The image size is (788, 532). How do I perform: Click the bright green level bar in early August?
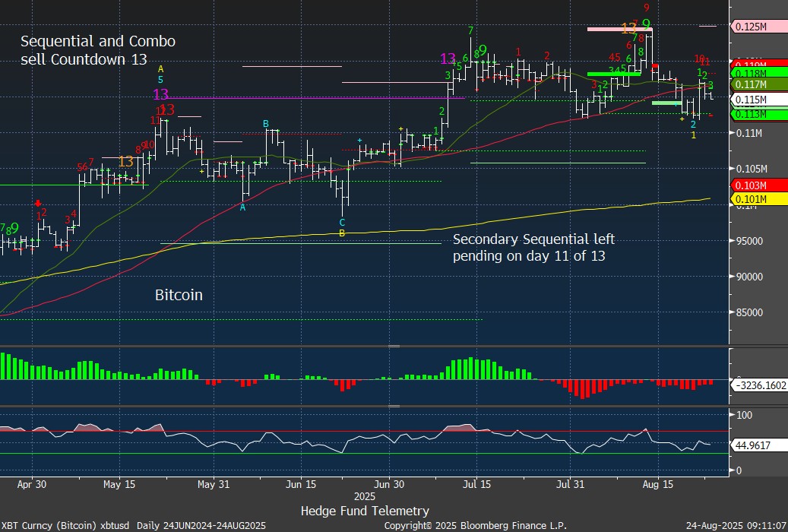[614, 74]
